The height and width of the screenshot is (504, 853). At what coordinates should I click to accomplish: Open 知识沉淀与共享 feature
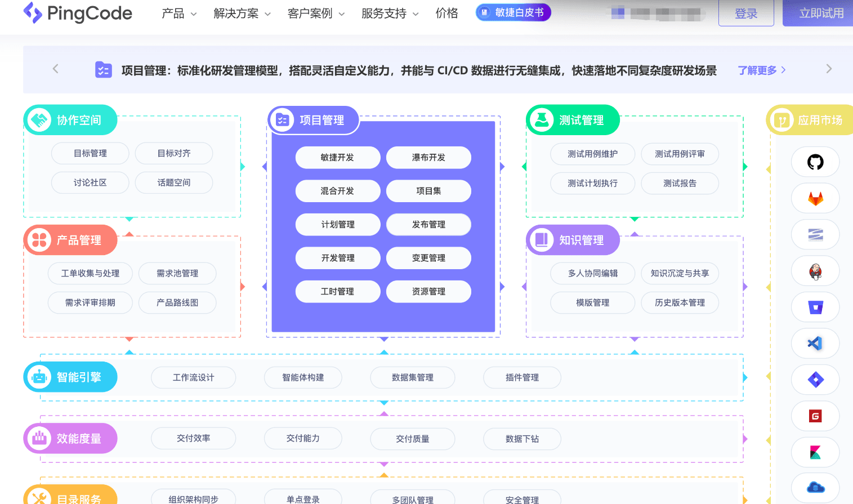point(680,273)
